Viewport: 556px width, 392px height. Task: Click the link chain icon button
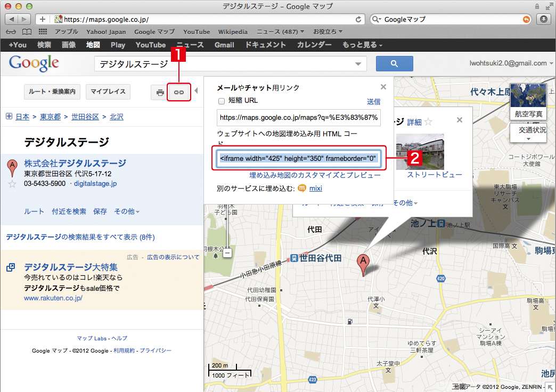179,92
